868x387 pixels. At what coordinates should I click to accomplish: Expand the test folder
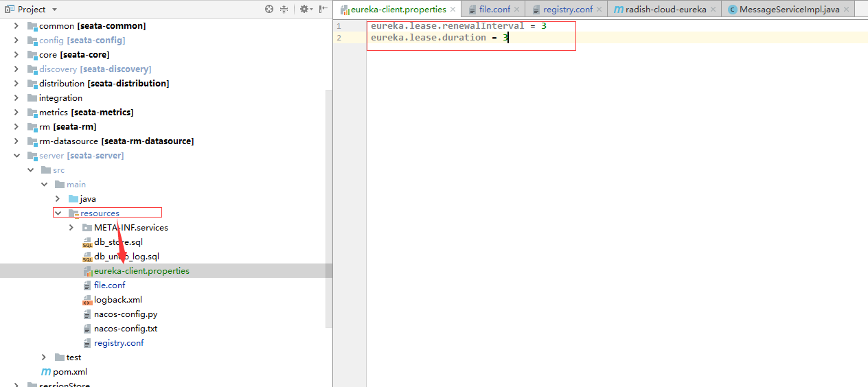[44, 357]
